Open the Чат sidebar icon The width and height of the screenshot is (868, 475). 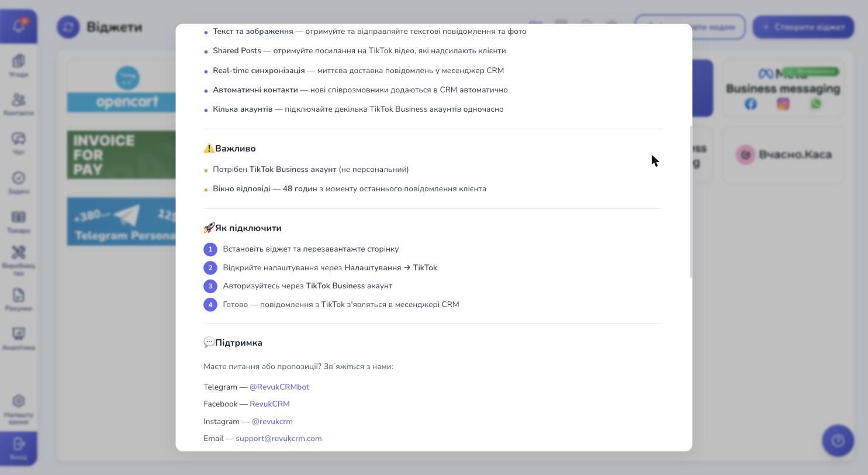pos(18,143)
